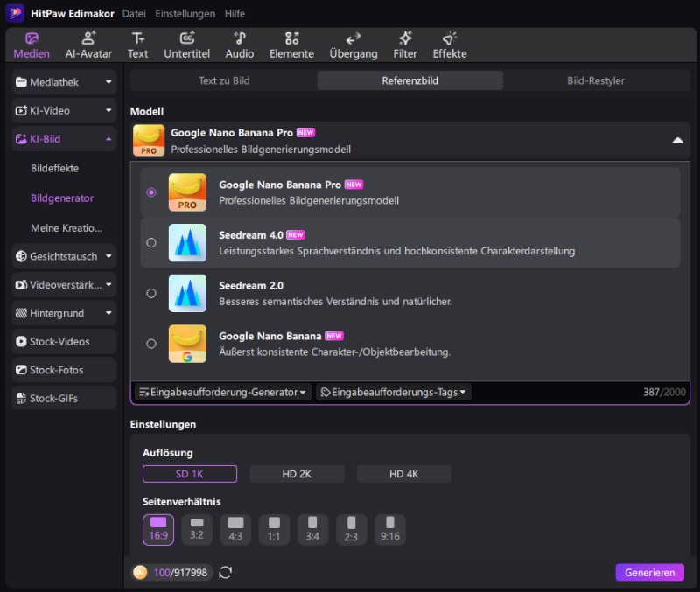Choose the Google Nano Banana radio option
The width and height of the screenshot is (700, 592).
pyautogui.click(x=151, y=344)
